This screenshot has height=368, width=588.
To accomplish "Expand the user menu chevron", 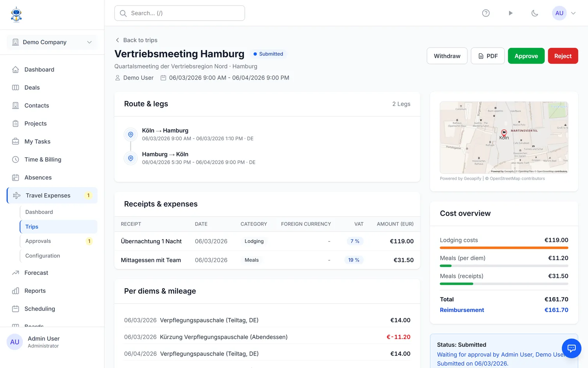I will click(573, 13).
